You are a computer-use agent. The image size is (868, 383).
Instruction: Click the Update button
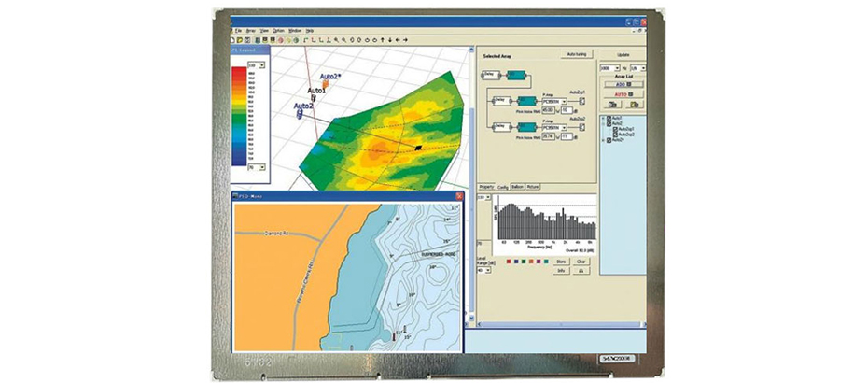click(623, 54)
